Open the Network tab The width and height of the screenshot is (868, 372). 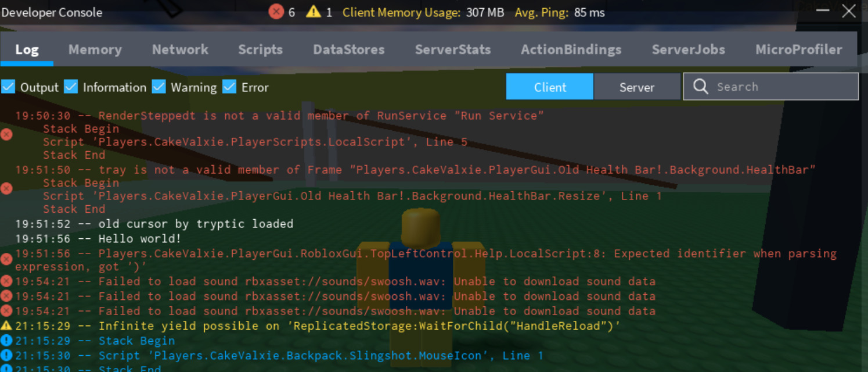tap(180, 49)
